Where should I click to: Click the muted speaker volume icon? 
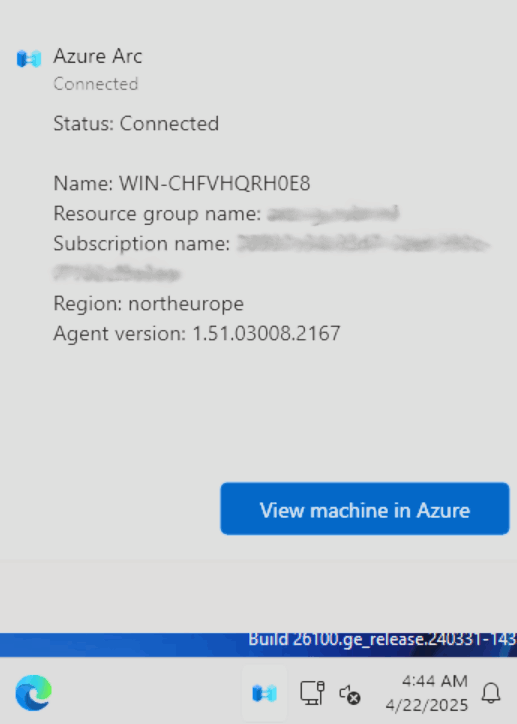point(349,694)
